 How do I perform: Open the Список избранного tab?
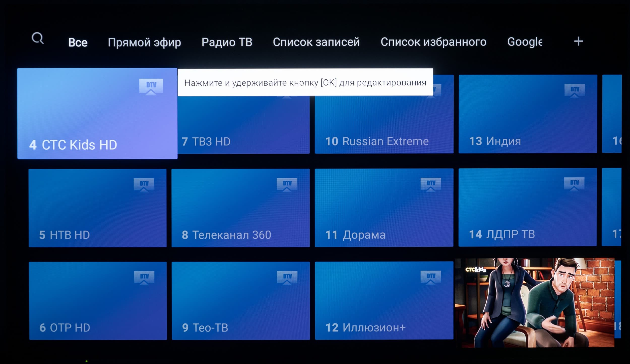coord(433,42)
